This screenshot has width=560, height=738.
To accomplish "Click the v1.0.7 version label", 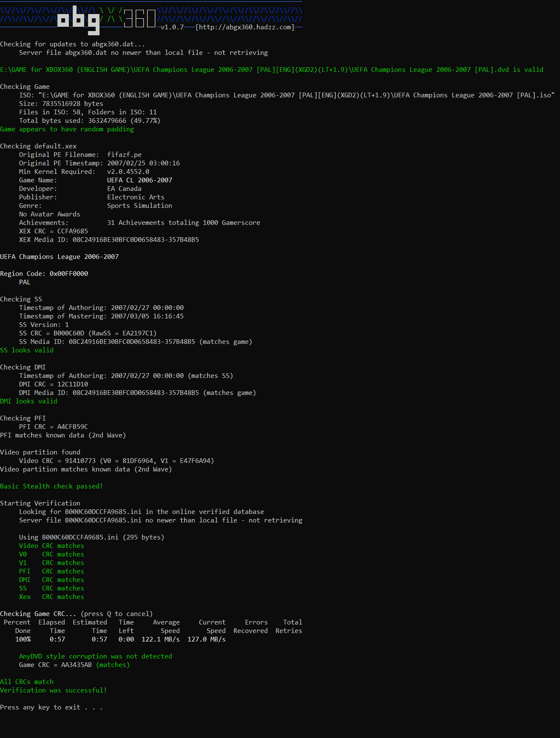I will pyautogui.click(x=172, y=27).
